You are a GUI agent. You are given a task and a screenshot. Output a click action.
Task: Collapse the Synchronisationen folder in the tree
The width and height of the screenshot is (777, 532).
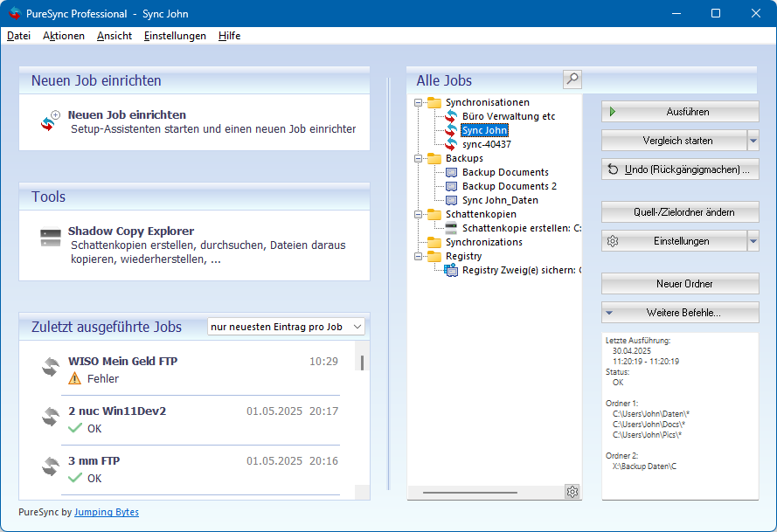419,102
